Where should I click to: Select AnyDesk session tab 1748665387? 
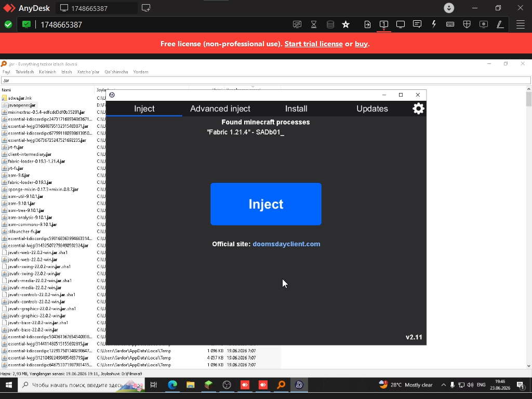[x=97, y=8]
